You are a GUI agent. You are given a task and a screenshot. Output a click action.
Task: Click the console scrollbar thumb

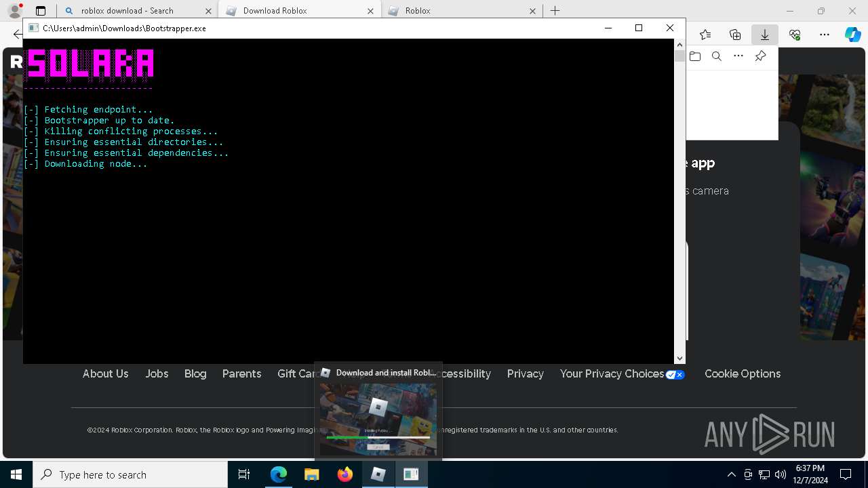pyautogui.click(x=679, y=56)
